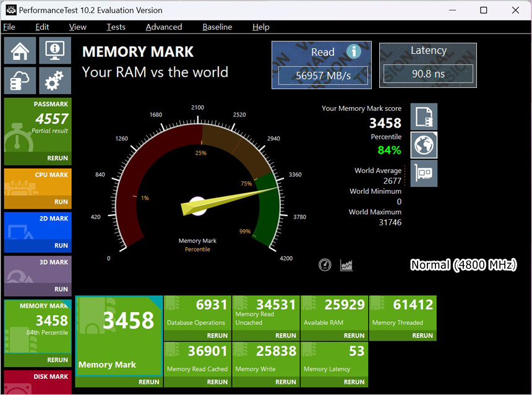Switch to the speedometer gauge view icon
The image size is (532, 395).
point(325,265)
